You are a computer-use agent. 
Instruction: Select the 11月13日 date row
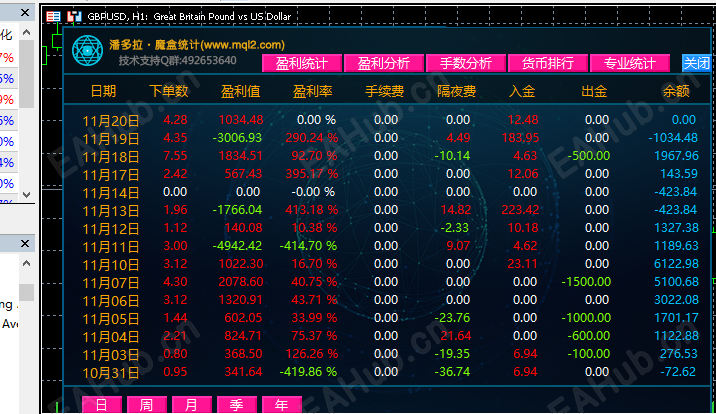pyautogui.click(x=111, y=211)
